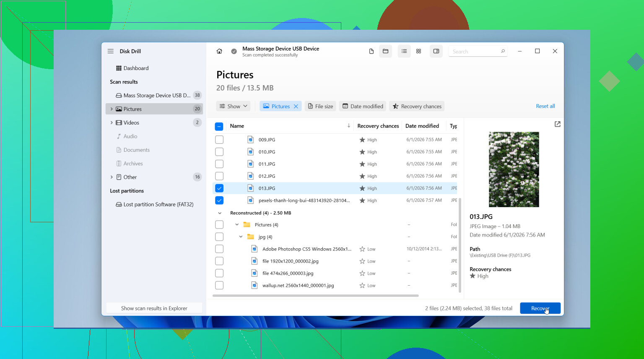644x359 pixels.
Task: Select file 1920x1200_000002.jpg row
Action: [335, 261]
